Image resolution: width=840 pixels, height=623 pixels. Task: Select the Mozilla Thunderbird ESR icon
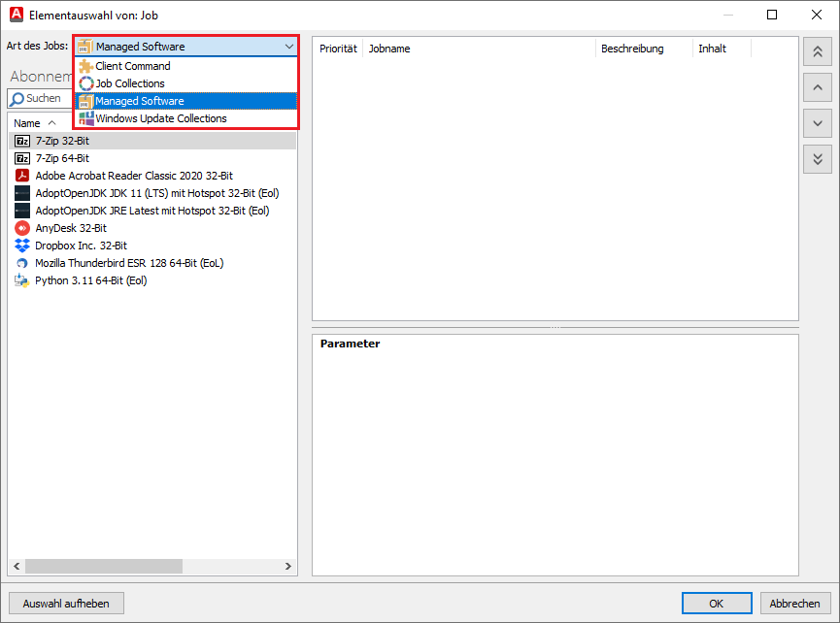coord(21,263)
